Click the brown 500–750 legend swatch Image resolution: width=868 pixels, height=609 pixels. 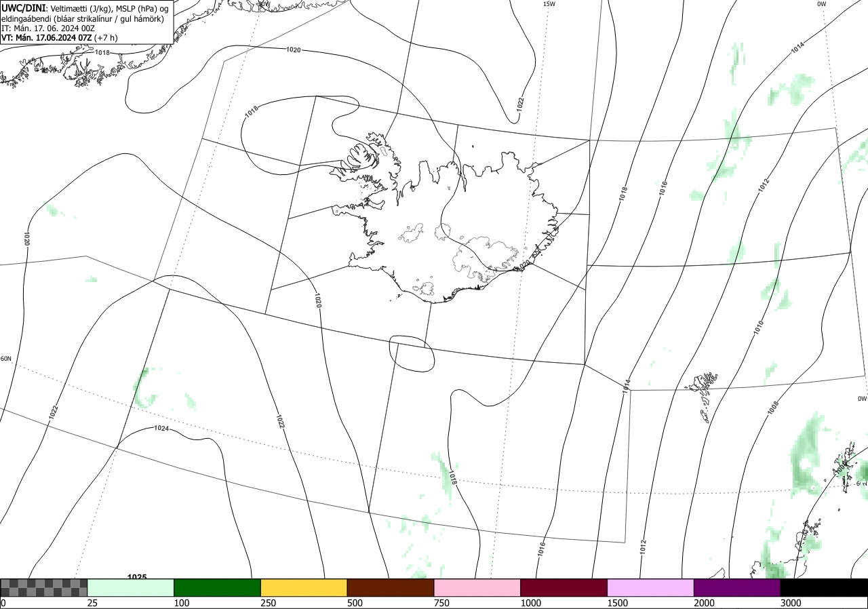(391, 587)
